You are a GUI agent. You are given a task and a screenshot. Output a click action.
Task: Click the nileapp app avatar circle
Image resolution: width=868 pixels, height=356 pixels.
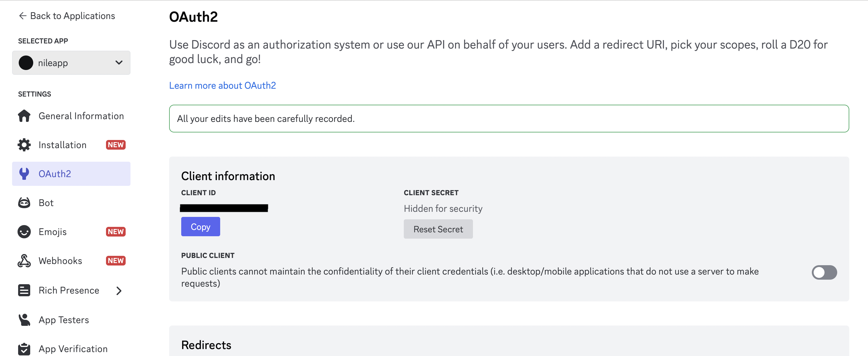click(26, 63)
